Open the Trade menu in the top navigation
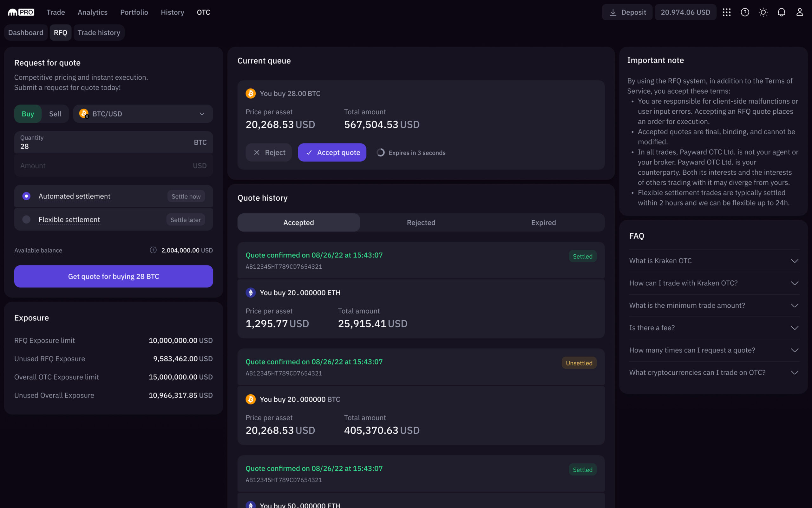812x508 pixels. pos(56,12)
